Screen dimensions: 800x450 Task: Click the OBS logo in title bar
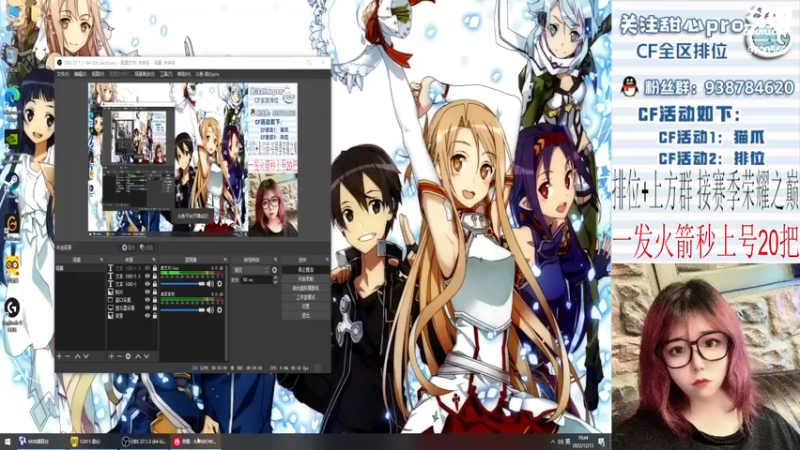(60, 62)
